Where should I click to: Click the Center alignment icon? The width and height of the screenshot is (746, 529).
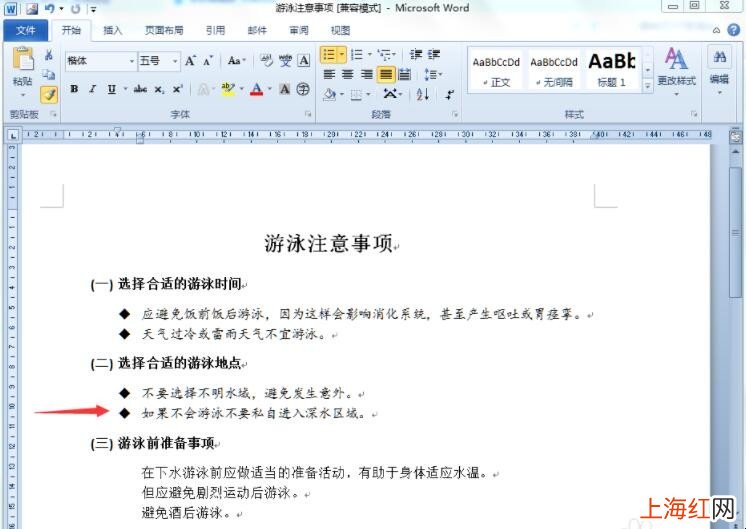pos(348,74)
